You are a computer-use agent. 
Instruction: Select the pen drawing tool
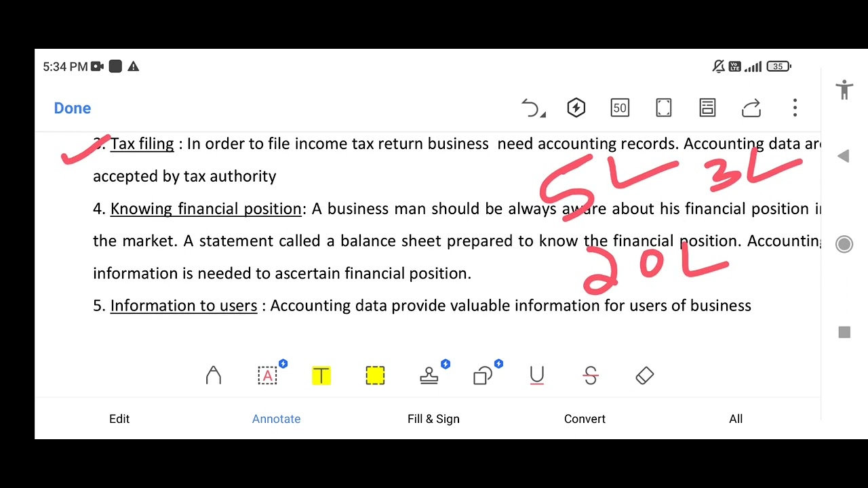tap(214, 375)
